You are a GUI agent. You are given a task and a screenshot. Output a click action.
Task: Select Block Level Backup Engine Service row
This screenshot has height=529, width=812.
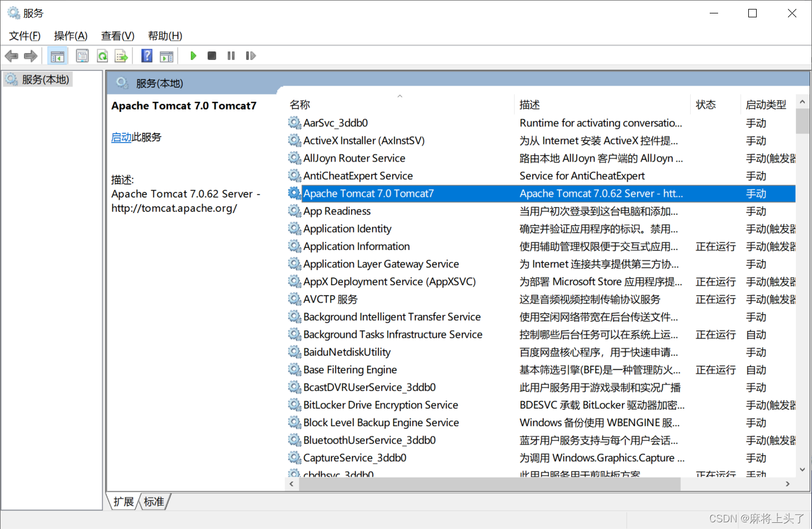click(541, 422)
